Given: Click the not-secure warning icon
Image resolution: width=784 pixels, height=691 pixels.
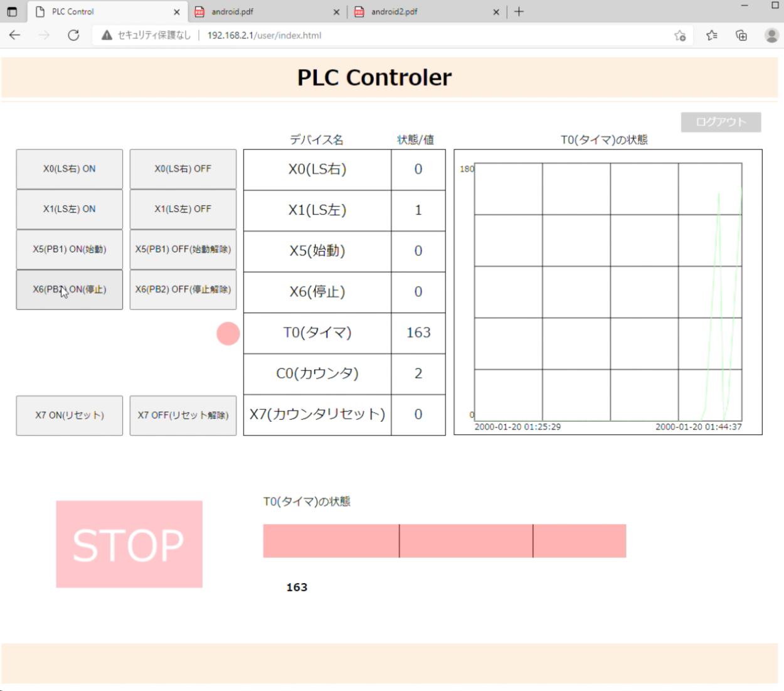Looking at the screenshot, I should (x=107, y=35).
